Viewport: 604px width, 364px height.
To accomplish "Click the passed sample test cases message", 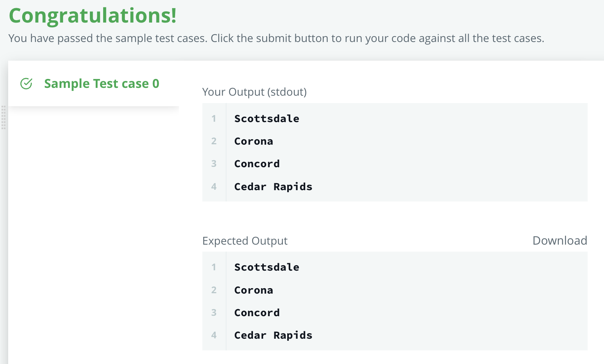I will coord(276,38).
